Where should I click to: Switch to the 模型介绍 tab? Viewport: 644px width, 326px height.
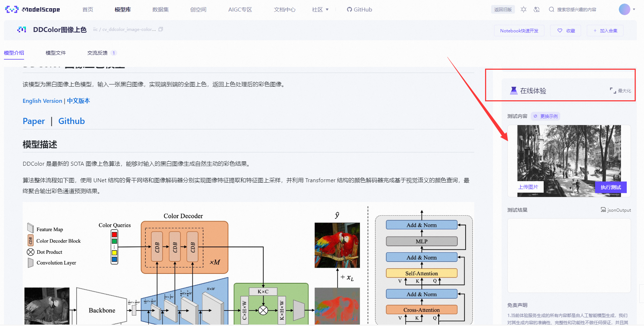coord(14,53)
